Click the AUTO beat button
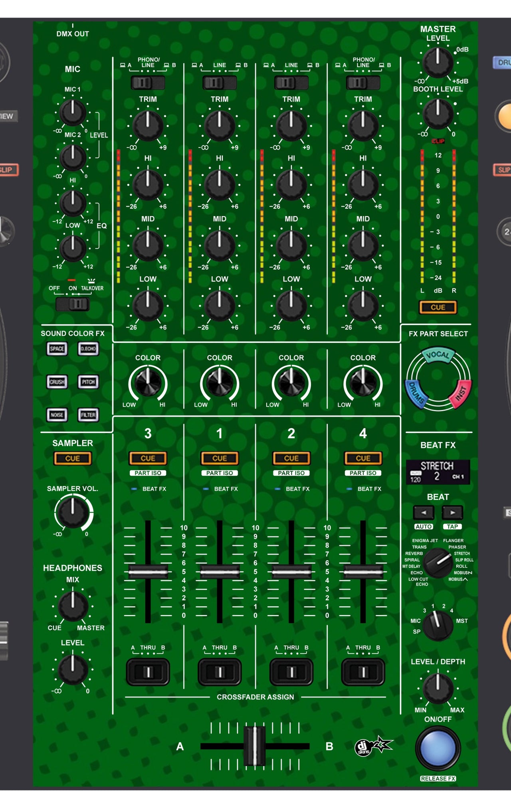The image size is (511, 812). pyautogui.click(x=424, y=527)
